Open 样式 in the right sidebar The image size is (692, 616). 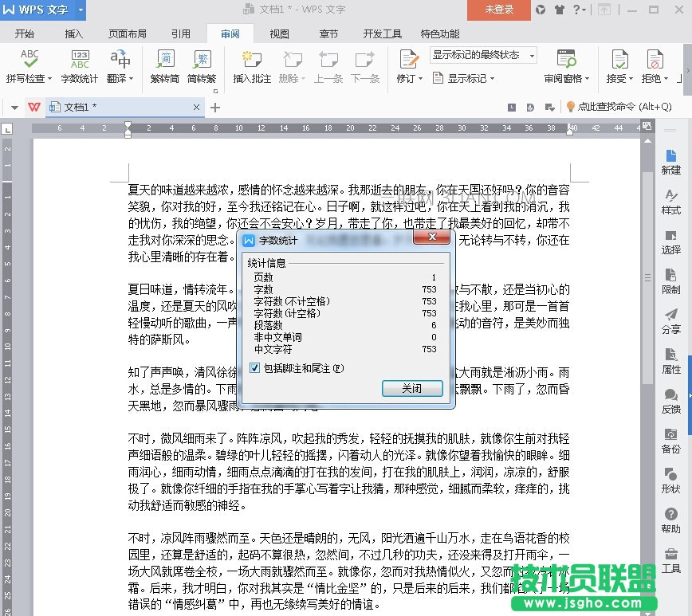[671, 202]
